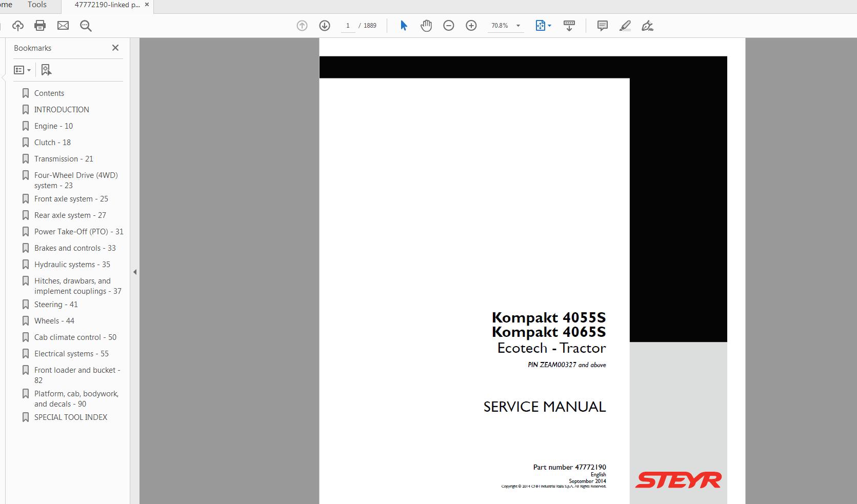Close the Bookmarks panel
This screenshot has height=504, width=857.
pyautogui.click(x=115, y=48)
